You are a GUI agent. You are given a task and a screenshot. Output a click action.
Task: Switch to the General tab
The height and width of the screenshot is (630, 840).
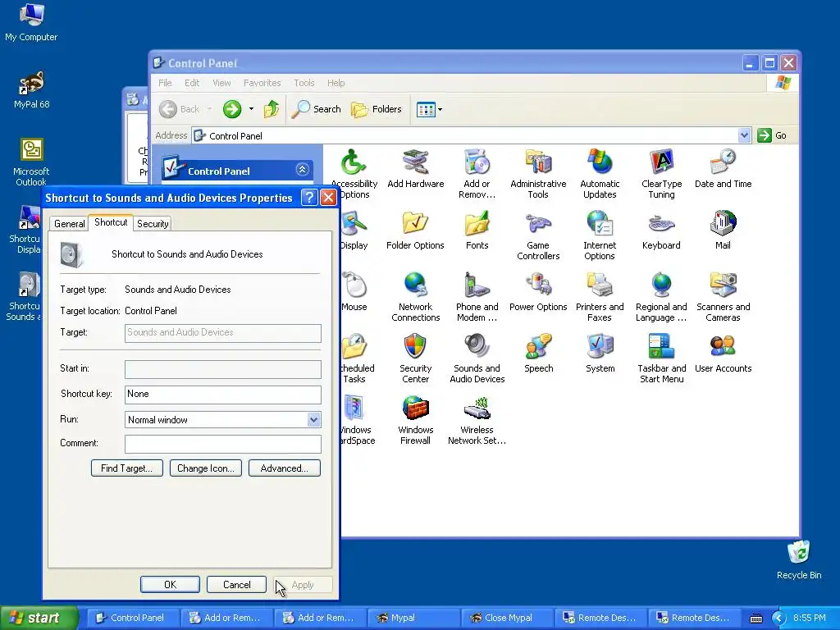tap(69, 224)
